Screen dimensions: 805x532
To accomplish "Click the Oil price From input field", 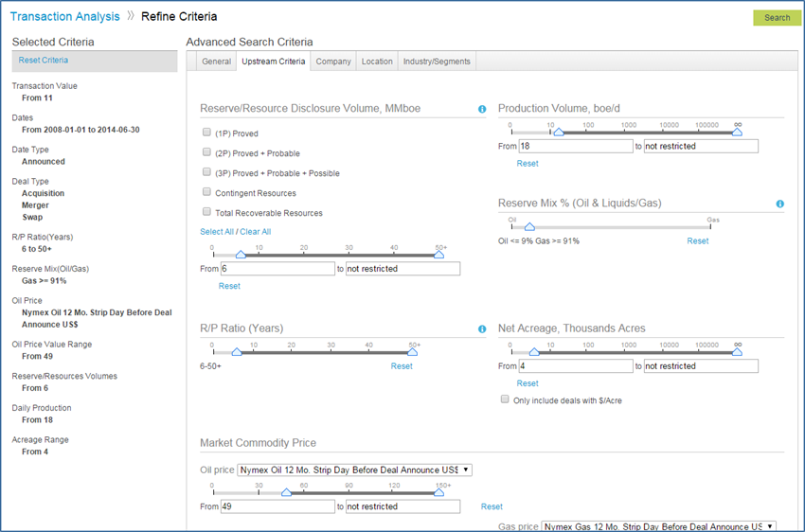I will coord(277,506).
